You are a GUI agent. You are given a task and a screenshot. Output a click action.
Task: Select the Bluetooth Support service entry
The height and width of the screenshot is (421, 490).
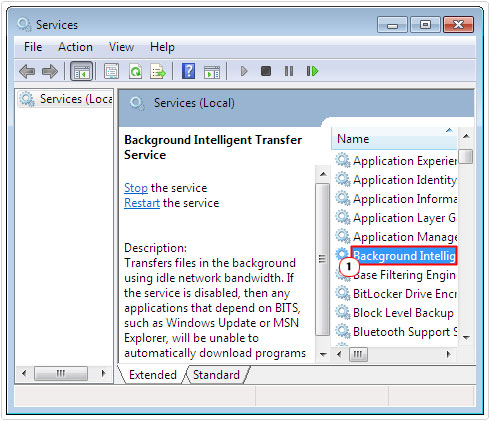[396, 332]
